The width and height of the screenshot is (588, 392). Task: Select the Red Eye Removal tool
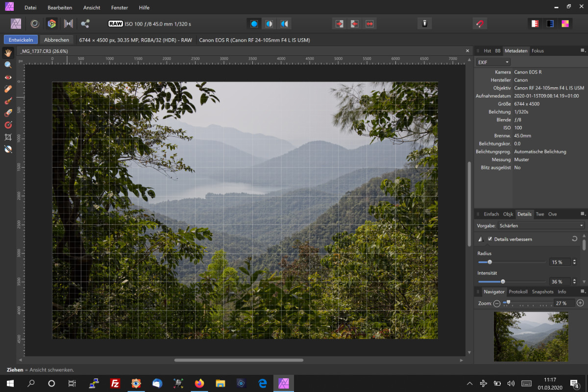point(8,77)
